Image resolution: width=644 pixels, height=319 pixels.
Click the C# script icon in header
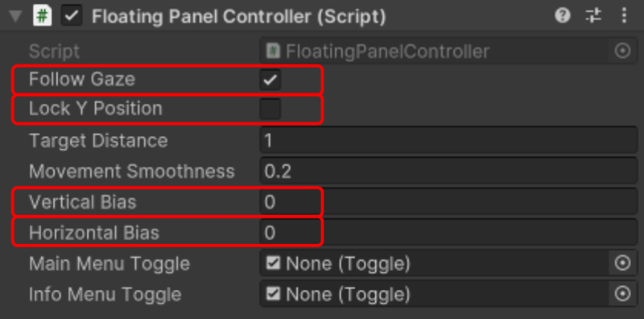point(43,16)
